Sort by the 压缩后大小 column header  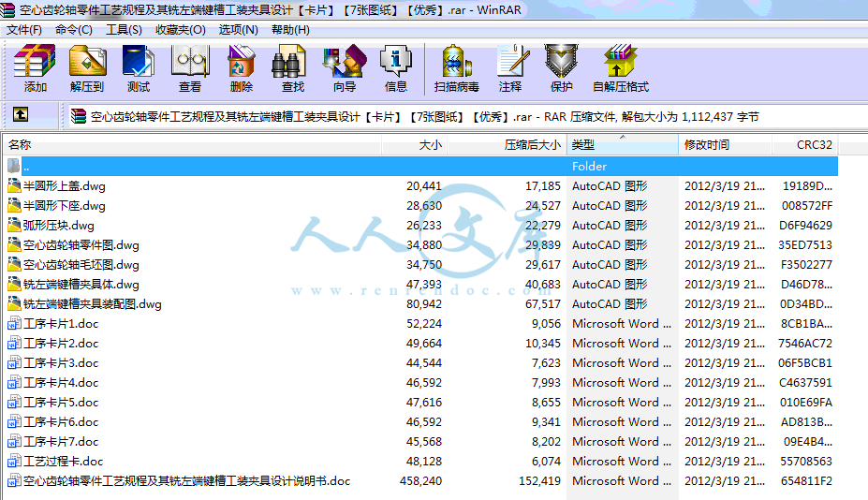coord(508,144)
